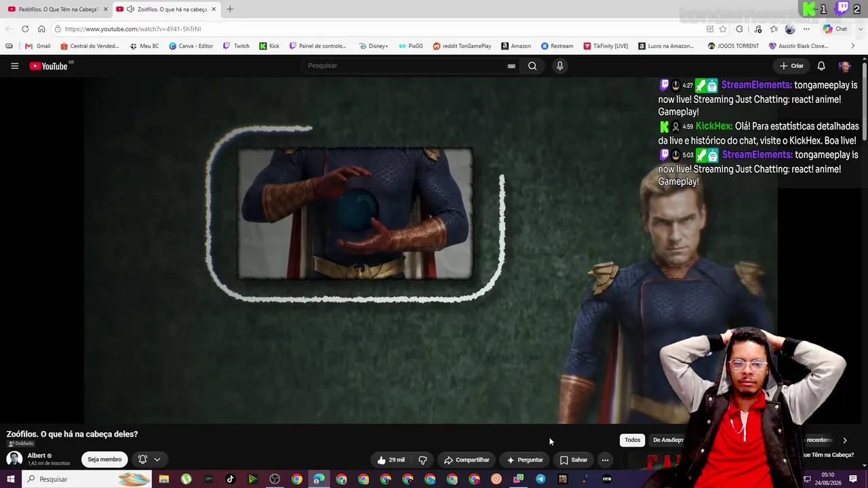Reload the page with the refresh icon
The image size is (868, 488).
click(25, 29)
